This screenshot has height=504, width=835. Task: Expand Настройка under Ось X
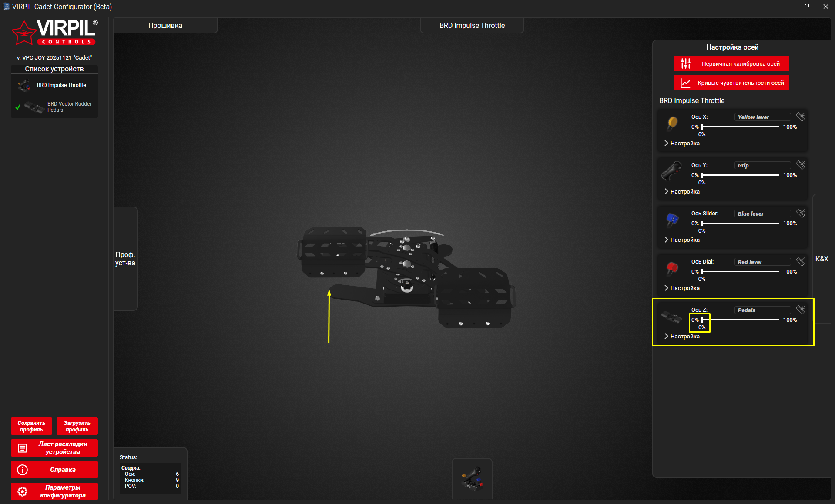point(682,144)
